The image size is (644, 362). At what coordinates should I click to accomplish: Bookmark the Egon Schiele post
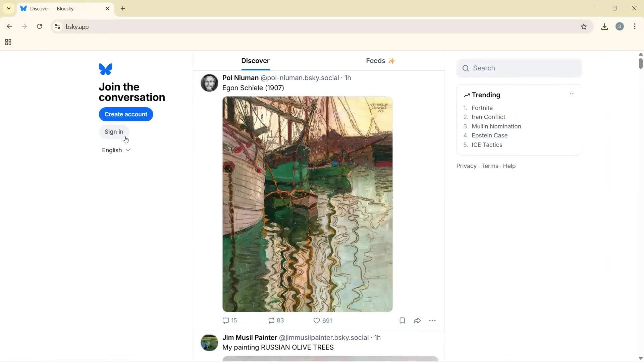point(402,320)
